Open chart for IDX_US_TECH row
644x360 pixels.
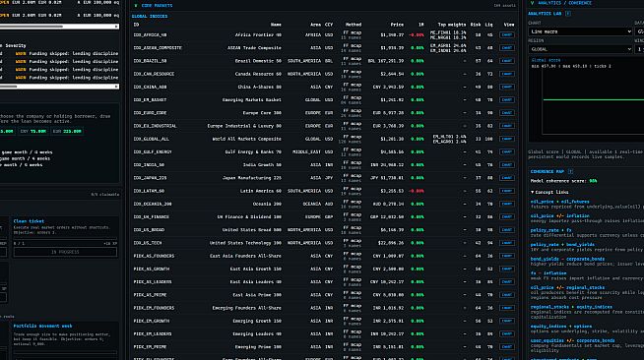tap(507, 243)
